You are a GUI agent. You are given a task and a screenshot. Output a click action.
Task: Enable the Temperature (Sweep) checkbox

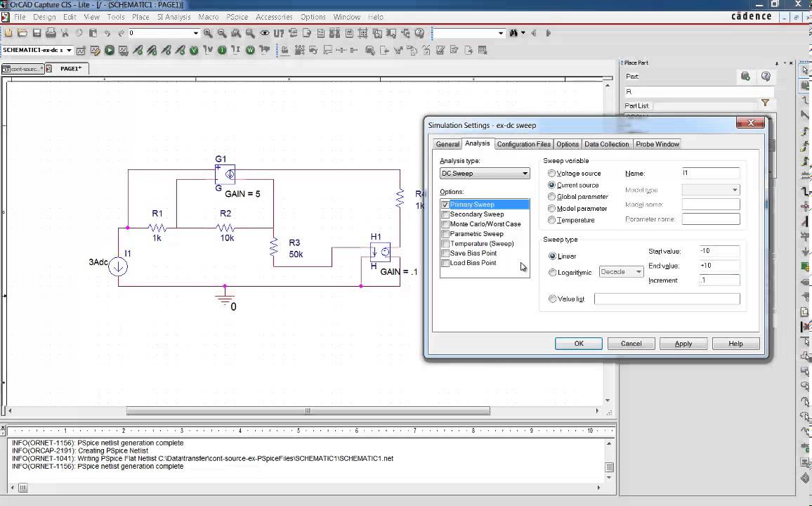click(445, 244)
